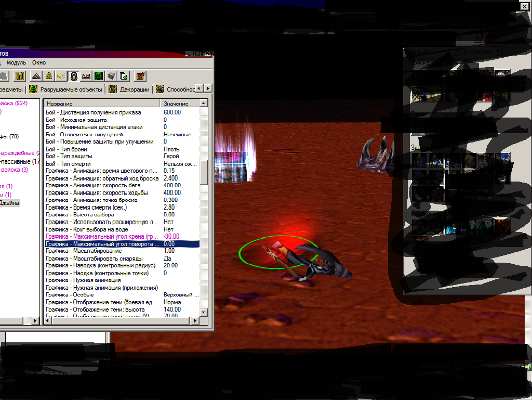The height and width of the screenshot is (400, 532).
Task: Click tower icon on Декорации tab
Action: click(113, 89)
